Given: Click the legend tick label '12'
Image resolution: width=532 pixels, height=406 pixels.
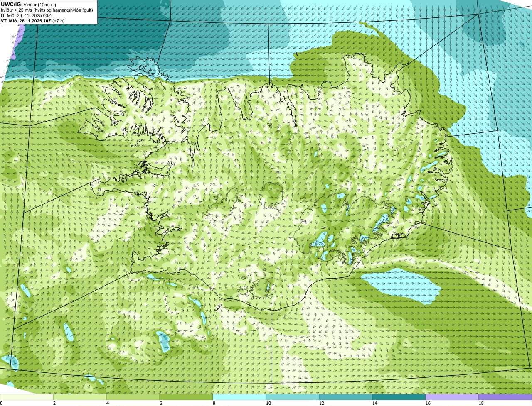Looking at the screenshot, I should click(x=322, y=403).
